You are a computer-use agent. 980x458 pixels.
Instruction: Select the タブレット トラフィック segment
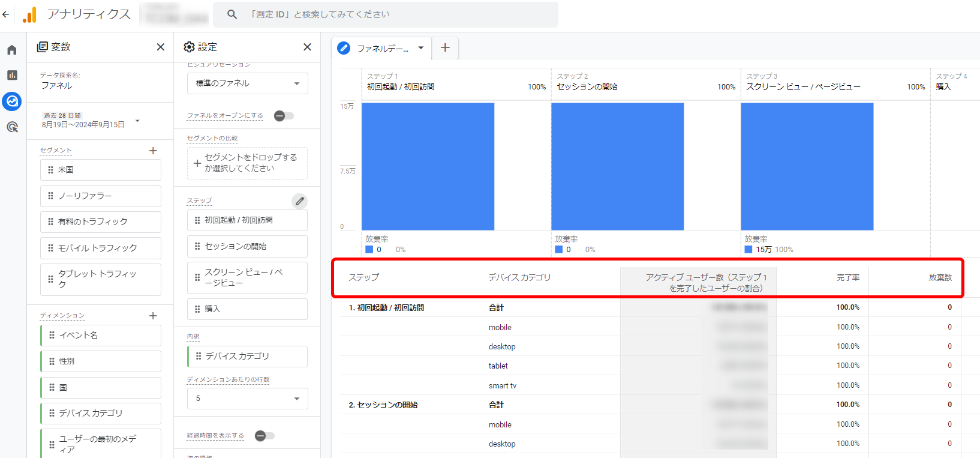click(101, 279)
